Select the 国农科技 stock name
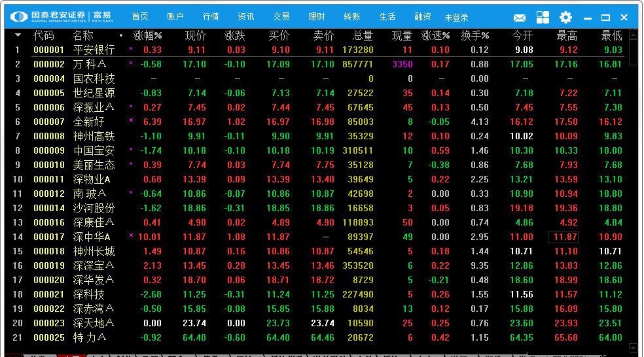644x357 pixels. tap(94, 78)
